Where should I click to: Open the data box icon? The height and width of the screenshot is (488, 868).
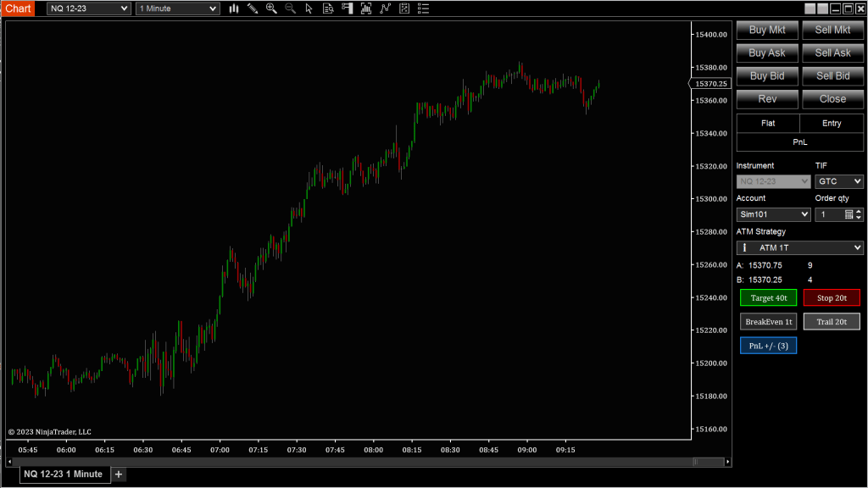328,8
